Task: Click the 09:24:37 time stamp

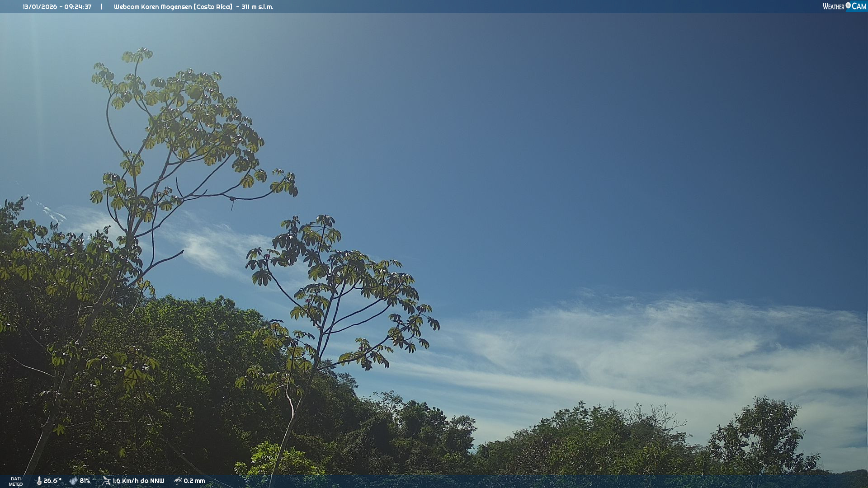Action: (78, 7)
